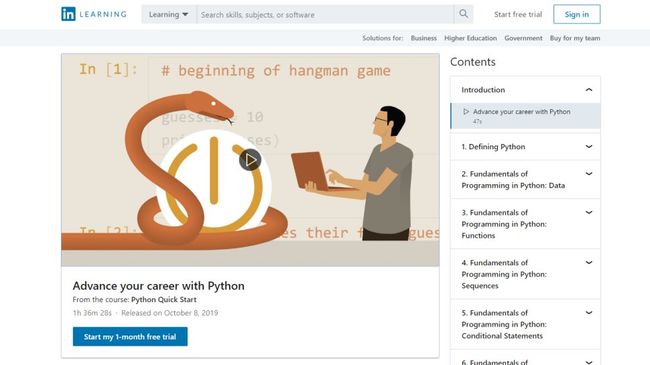The width and height of the screenshot is (650, 365).
Task: Click the Sign in button
Action: pyautogui.click(x=577, y=14)
